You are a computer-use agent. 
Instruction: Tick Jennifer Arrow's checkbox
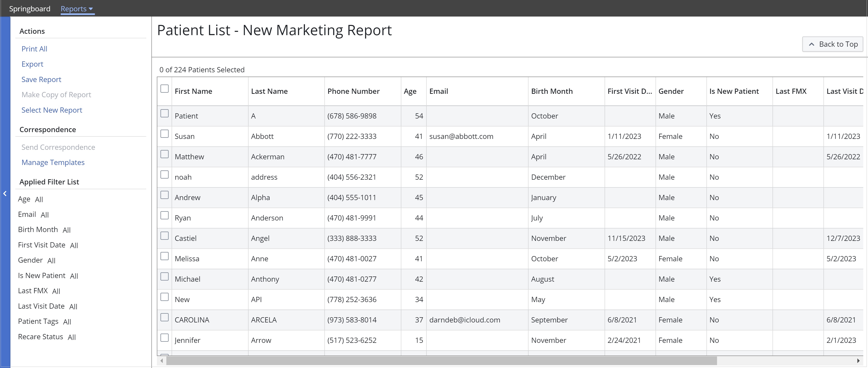[x=165, y=338]
